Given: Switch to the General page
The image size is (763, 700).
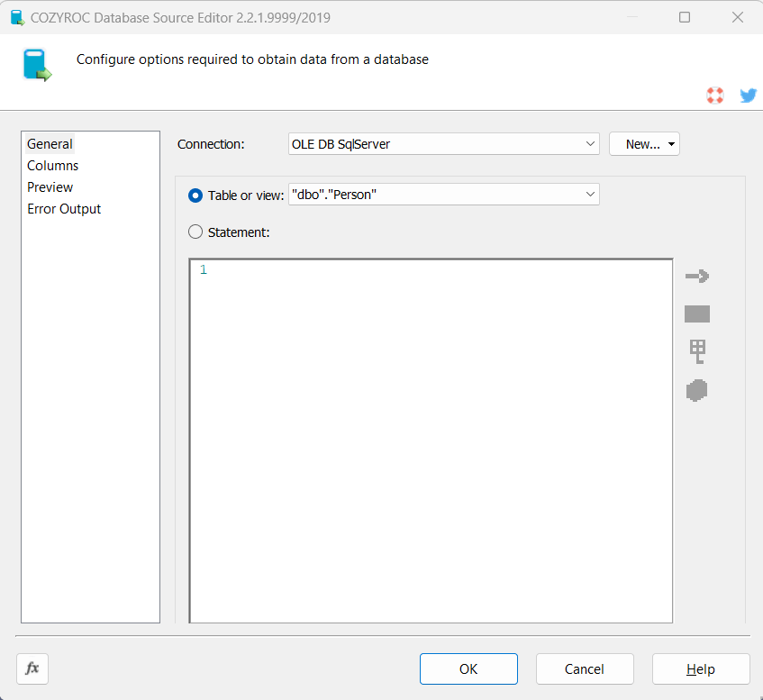Looking at the screenshot, I should (x=50, y=144).
